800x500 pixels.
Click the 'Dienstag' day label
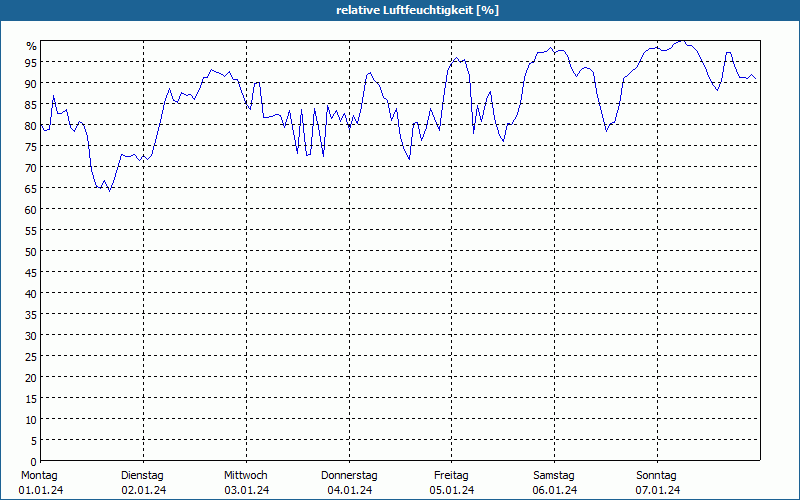click(142, 475)
